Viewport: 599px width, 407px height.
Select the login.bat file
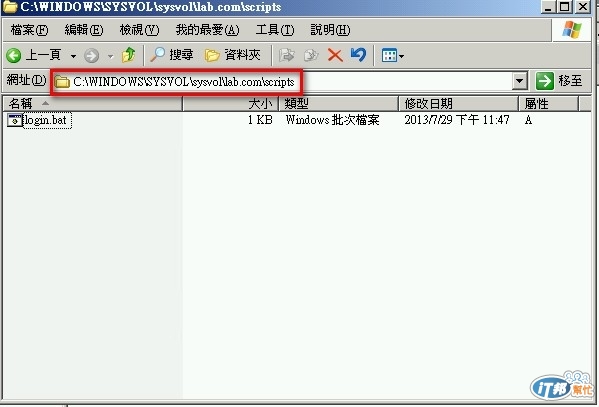45,120
